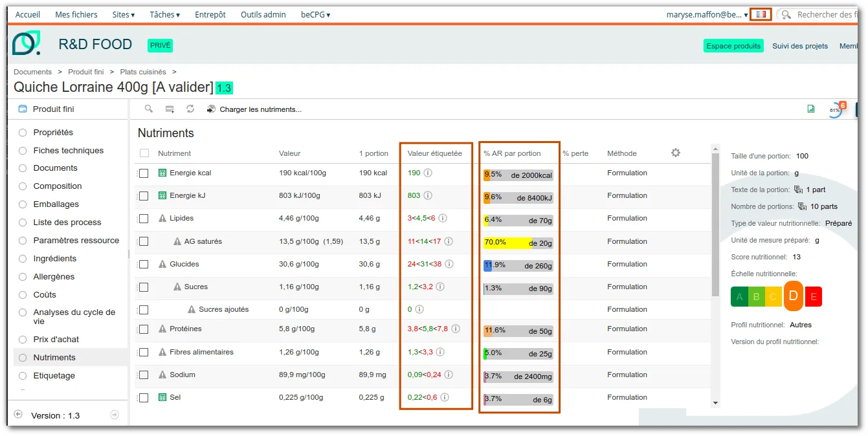The width and height of the screenshot is (868, 436).
Task: Open the green report icon in the toolbar
Action: coord(811,109)
